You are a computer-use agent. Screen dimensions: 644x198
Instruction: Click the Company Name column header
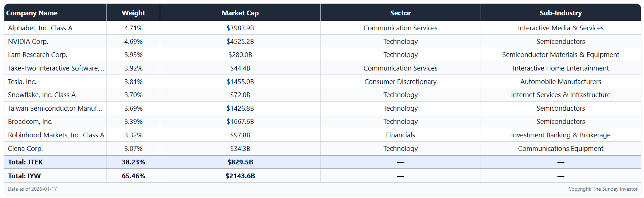point(32,13)
